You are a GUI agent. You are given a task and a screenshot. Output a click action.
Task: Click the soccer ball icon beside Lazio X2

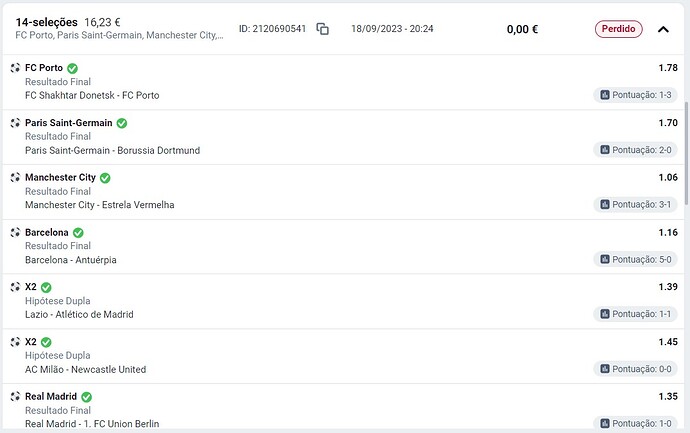coord(15,287)
